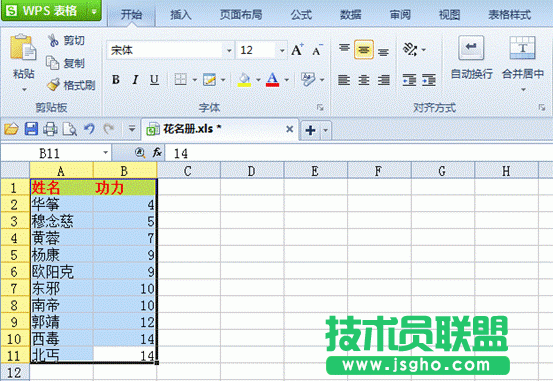Viewport: 553px width, 381px height.
Task: Apply yellow fill color bucket
Action: [x=244, y=80]
